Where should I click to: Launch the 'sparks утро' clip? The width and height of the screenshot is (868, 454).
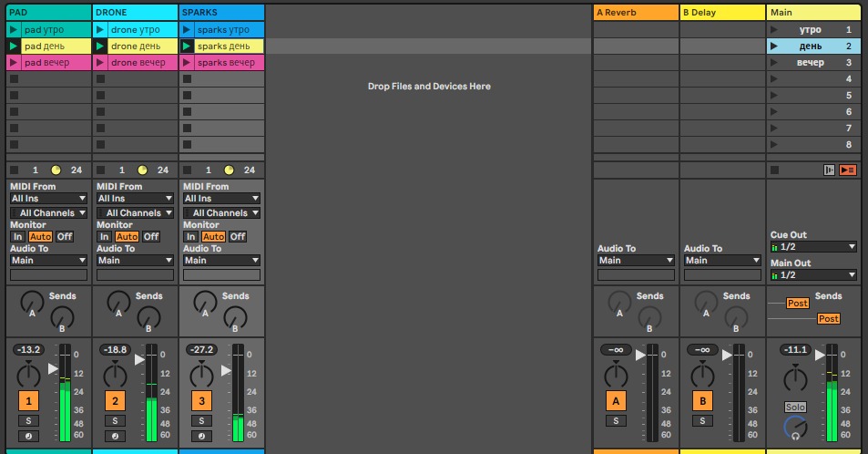coord(187,29)
